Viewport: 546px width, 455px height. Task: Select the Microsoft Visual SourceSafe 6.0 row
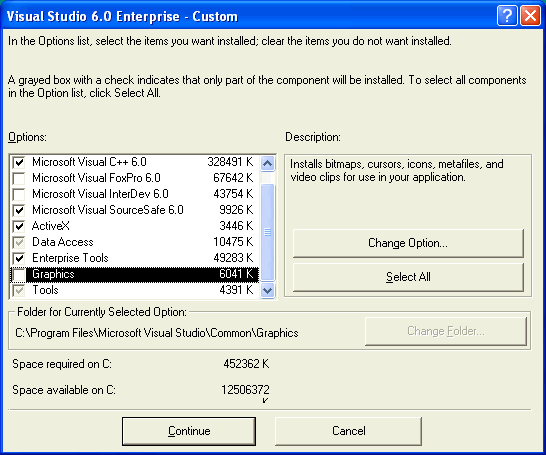pos(134,210)
